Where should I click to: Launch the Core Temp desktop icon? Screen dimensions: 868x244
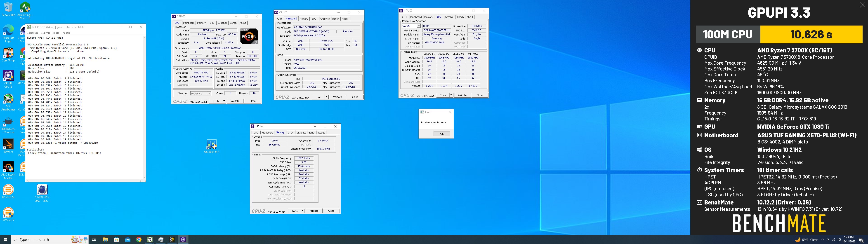point(8,55)
